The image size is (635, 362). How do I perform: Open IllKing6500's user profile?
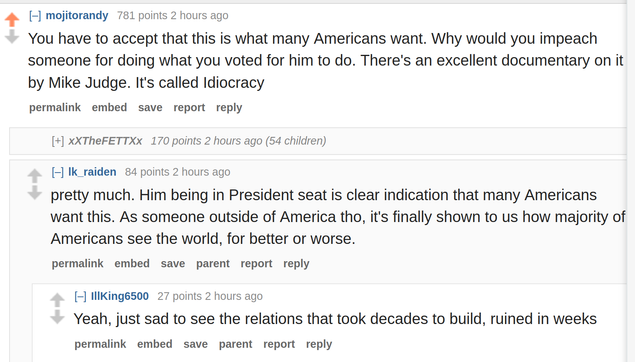(x=120, y=296)
